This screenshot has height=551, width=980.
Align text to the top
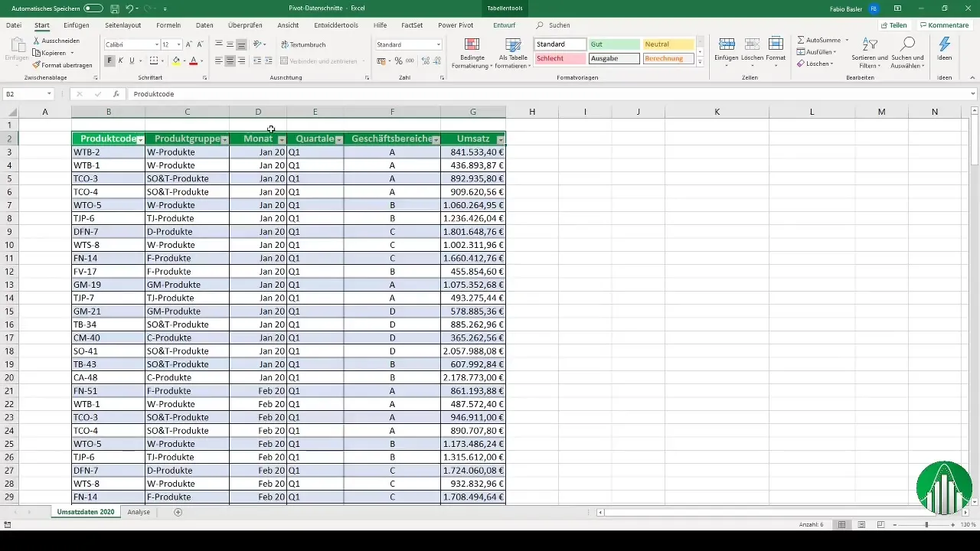(x=219, y=44)
